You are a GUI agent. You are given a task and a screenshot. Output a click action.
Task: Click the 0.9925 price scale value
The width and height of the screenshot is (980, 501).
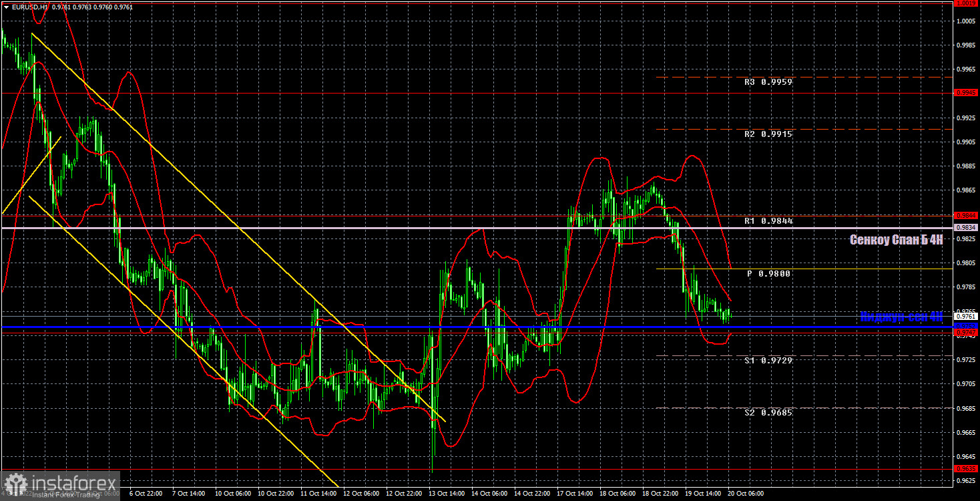[967, 118]
